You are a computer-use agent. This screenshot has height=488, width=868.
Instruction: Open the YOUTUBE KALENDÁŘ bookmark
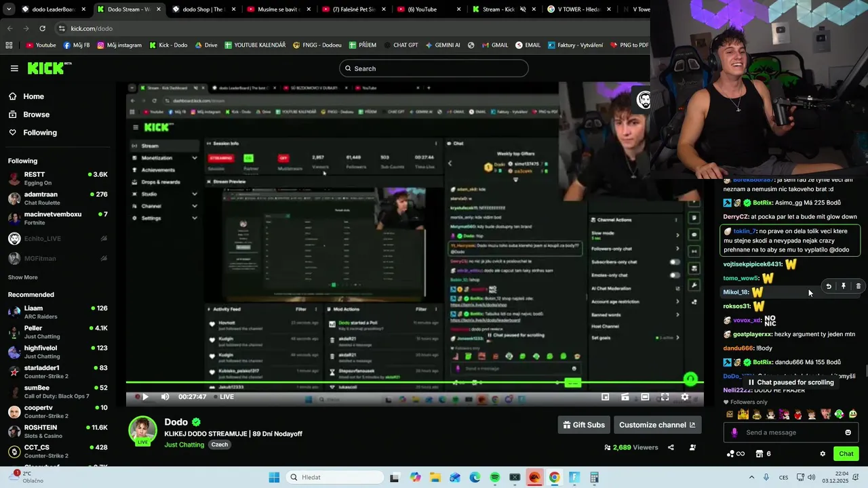255,45
